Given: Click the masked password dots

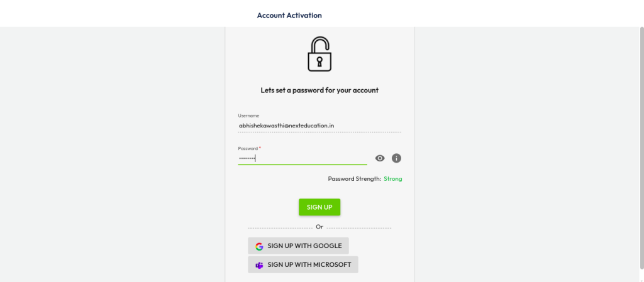Looking at the screenshot, I should (x=247, y=159).
